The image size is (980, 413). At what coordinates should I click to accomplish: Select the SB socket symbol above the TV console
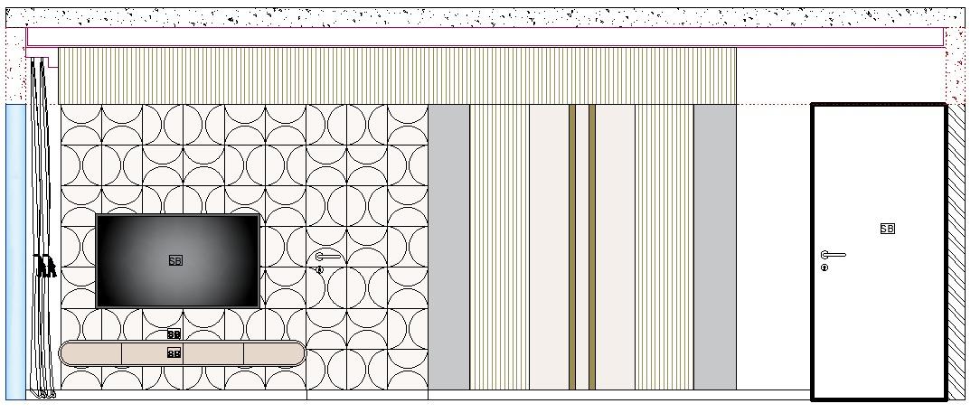174,334
